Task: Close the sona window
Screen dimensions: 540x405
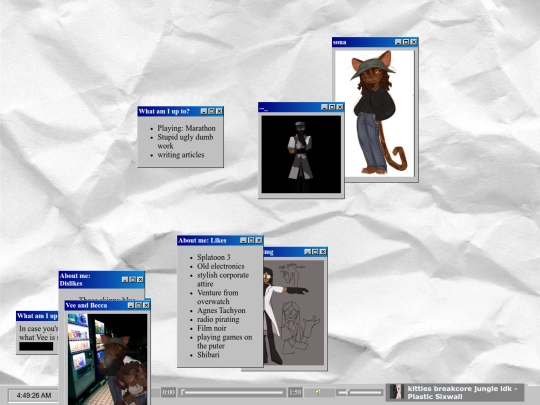Action: (x=414, y=42)
